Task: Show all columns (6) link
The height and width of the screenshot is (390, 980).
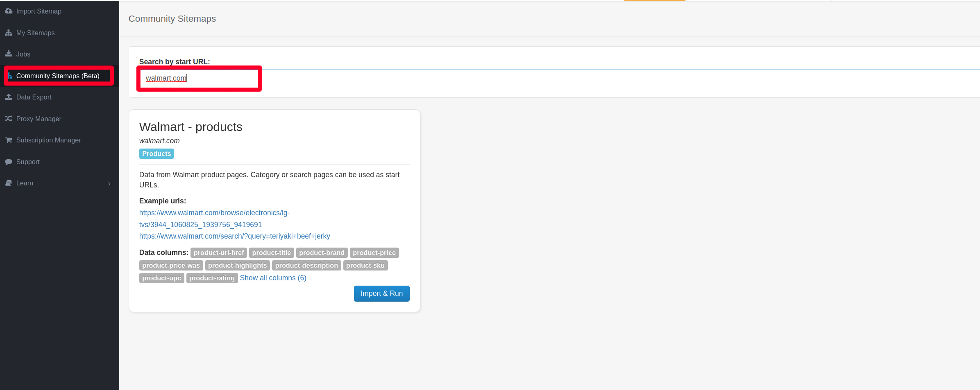Action: [273, 278]
